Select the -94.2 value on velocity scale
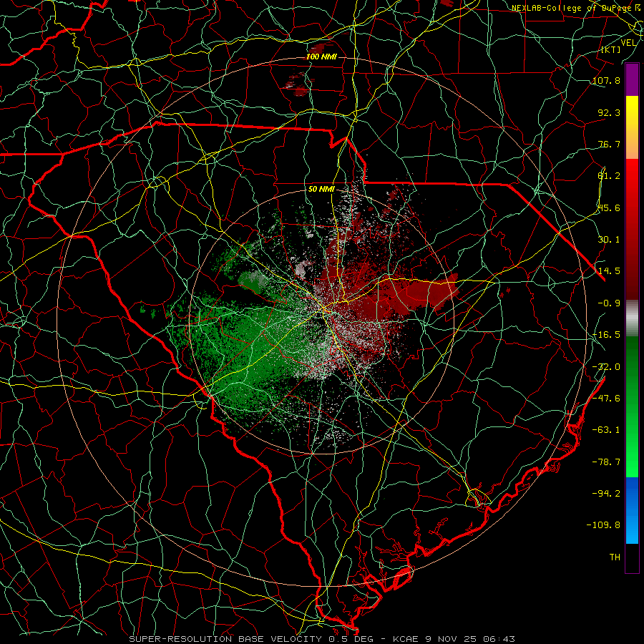 606,493
